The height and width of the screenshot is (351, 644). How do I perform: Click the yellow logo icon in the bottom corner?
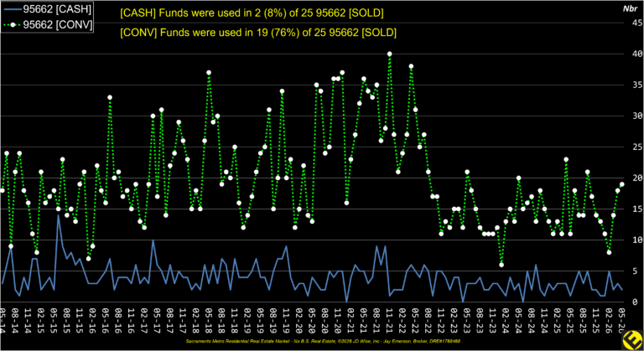[x=633, y=339]
